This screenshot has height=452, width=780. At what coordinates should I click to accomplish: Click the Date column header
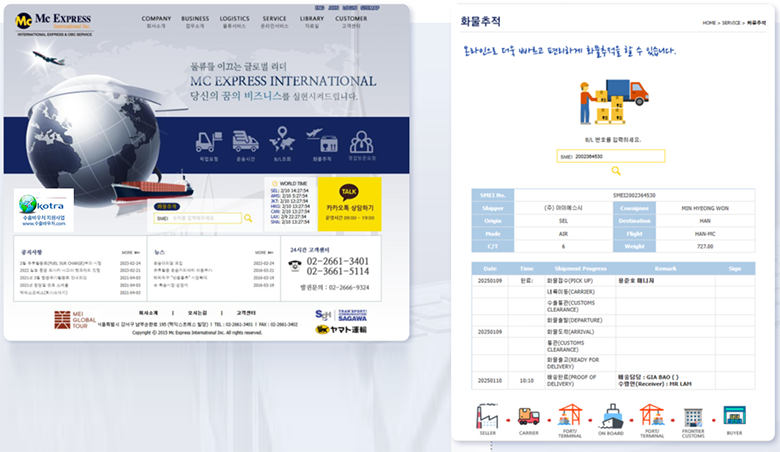(x=490, y=269)
